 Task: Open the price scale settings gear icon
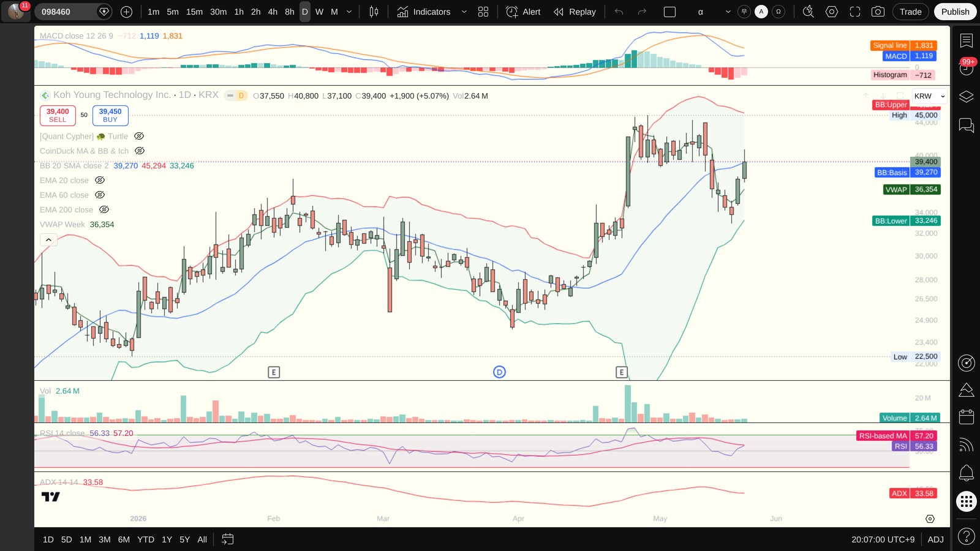[x=930, y=519]
